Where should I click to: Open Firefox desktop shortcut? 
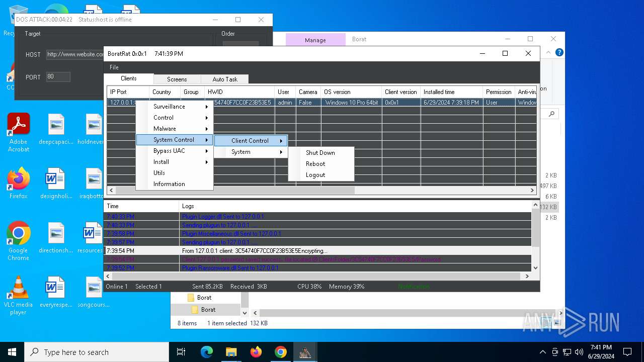pos(19,183)
